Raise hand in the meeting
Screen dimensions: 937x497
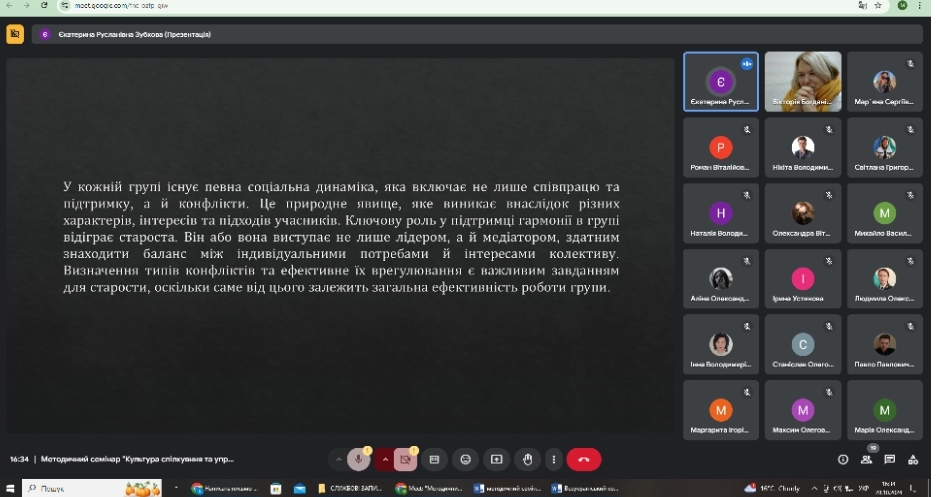click(x=527, y=459)
